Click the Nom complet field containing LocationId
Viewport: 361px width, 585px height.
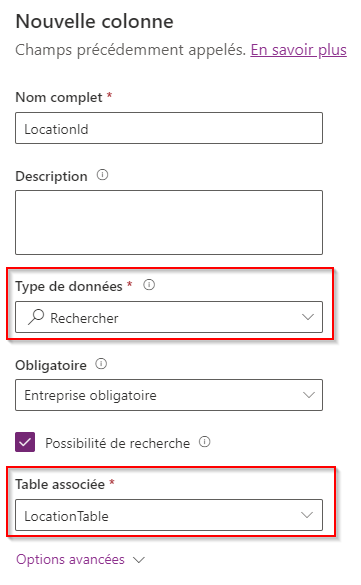169,128
